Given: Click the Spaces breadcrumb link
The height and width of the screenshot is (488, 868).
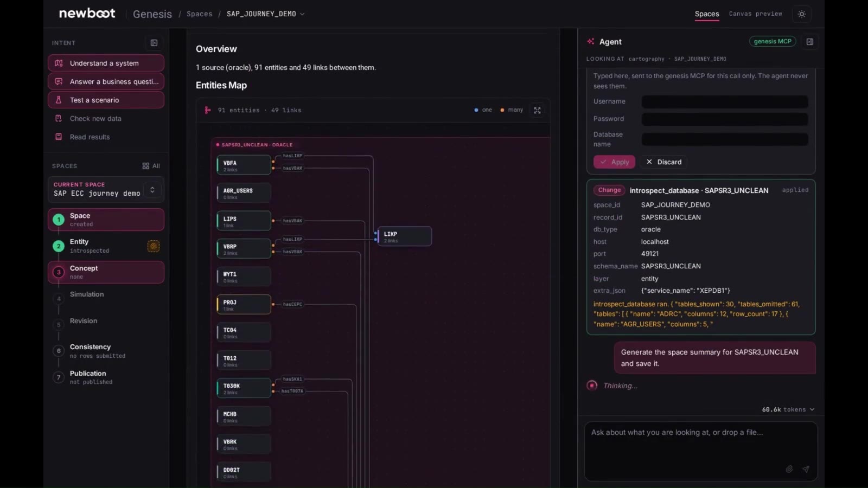Looking at the screenshot, I should (200, 14).
